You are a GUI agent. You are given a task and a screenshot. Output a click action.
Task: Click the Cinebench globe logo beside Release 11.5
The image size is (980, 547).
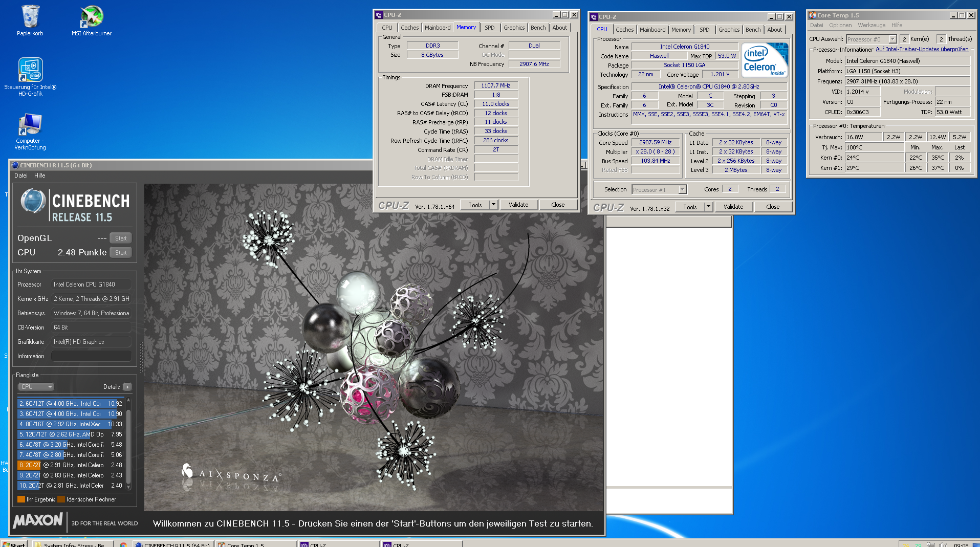(33, 201)
